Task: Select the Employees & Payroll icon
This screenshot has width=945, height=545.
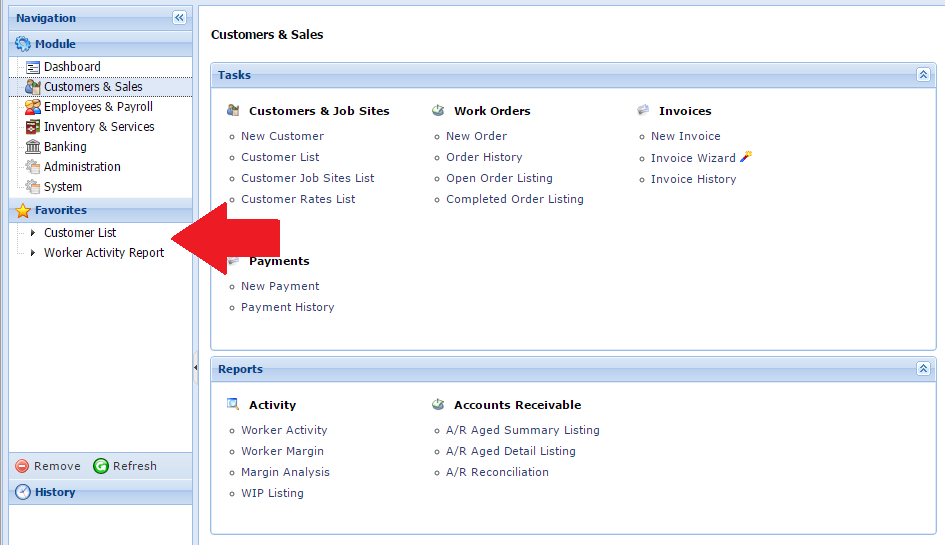Action: coord(33,107)
